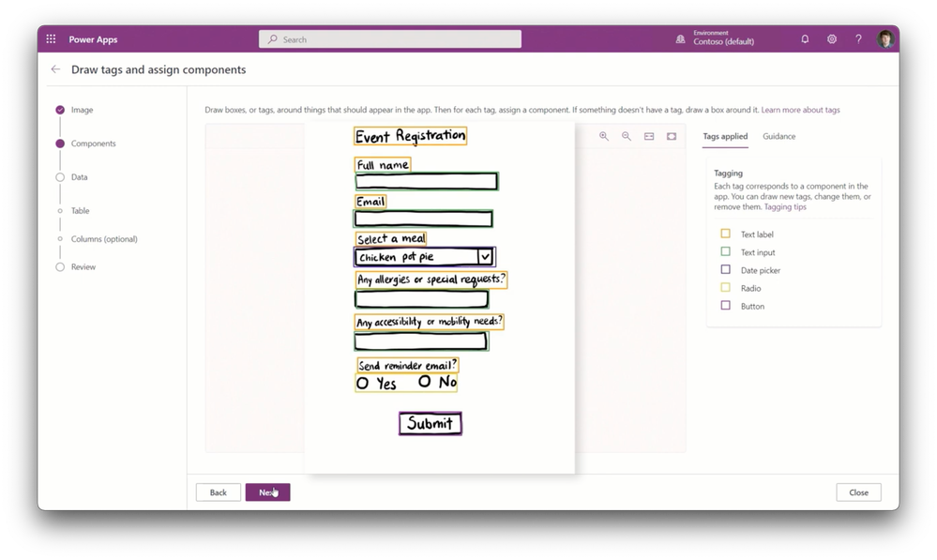937x560 pixels.
Task: Zoom in on the image canvas
Action: [604, 136]
